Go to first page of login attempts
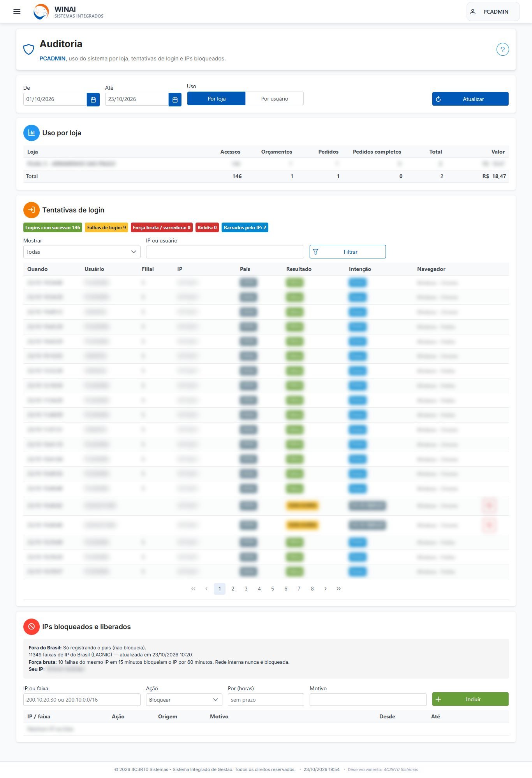This screenshot has width=532, height=778. coord(193,589)
